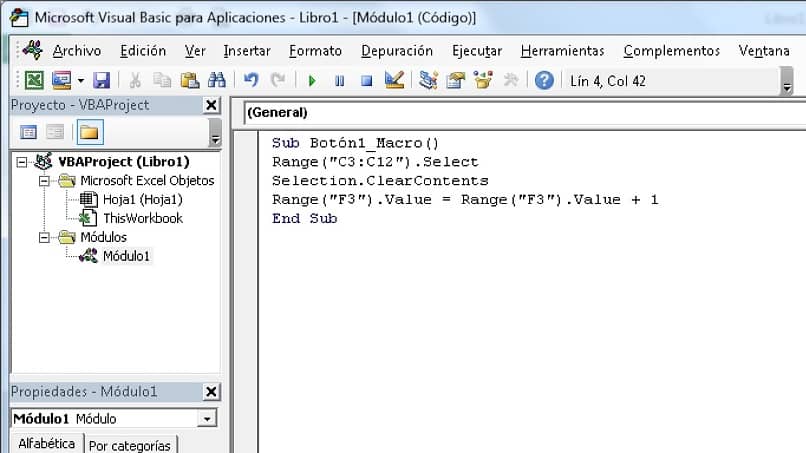
Task: Expand project panel toolbar options arrow
Action: [215, 133]
